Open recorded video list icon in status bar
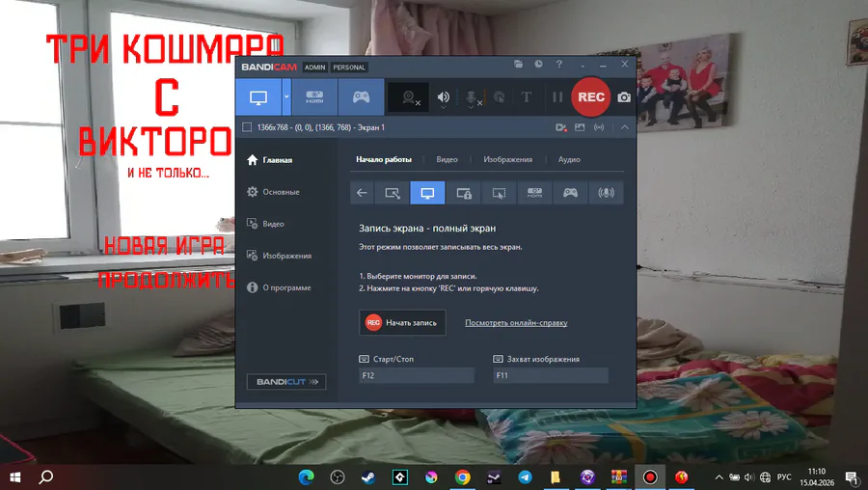This screenshot has height=490, width=868. coord(560,127)
